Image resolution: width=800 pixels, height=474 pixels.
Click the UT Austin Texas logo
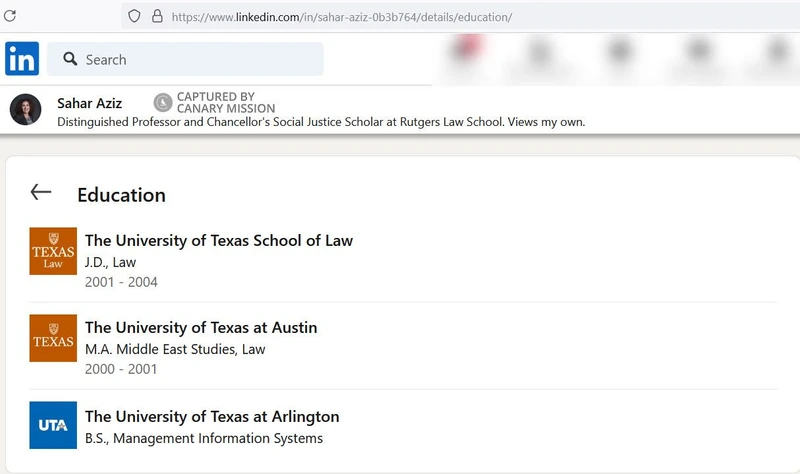[x=53, y=338]
